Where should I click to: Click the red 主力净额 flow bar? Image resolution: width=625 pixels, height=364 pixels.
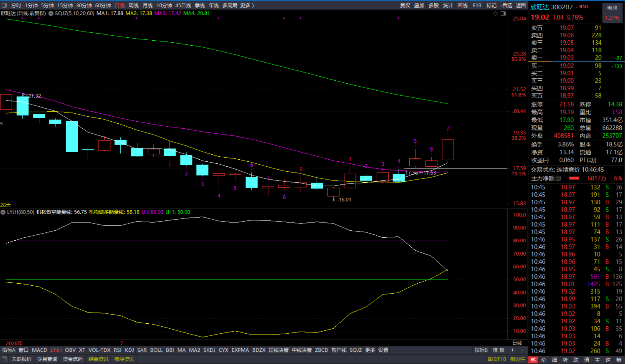(x=574, y=179)
